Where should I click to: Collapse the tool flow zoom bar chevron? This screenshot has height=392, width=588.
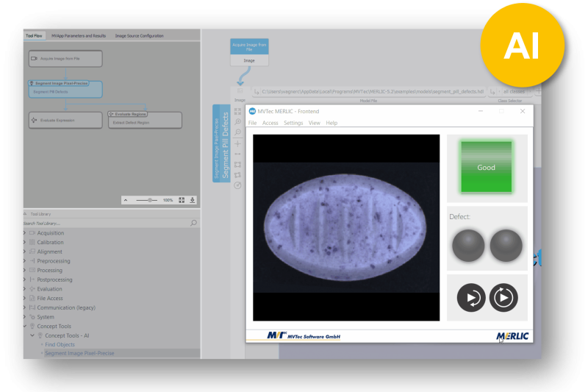click(126, 200)
